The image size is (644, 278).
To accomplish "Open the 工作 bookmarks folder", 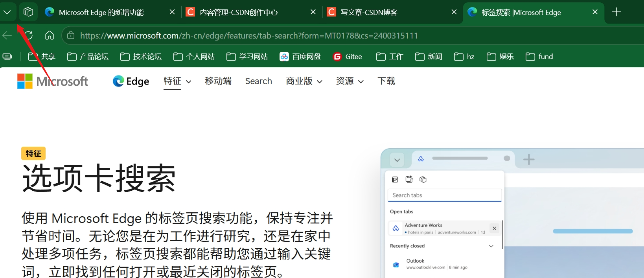I will coord(390,57).
